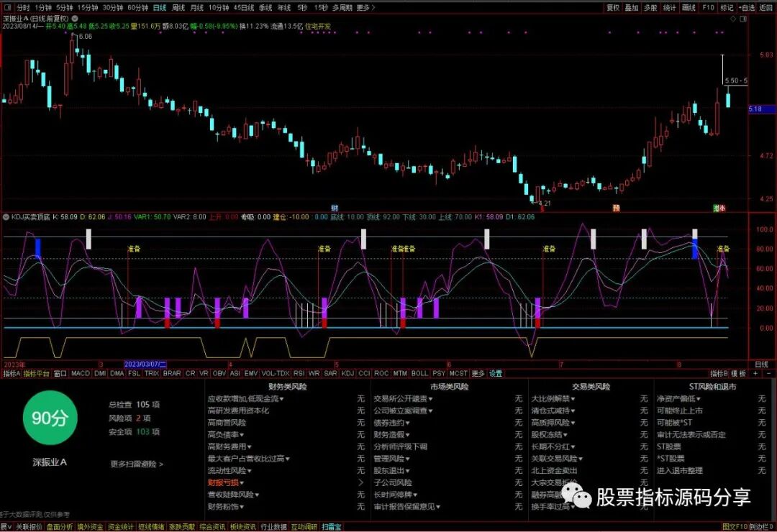777x532 pixels.
Task: Click the 复权 button
Action: 613,7
